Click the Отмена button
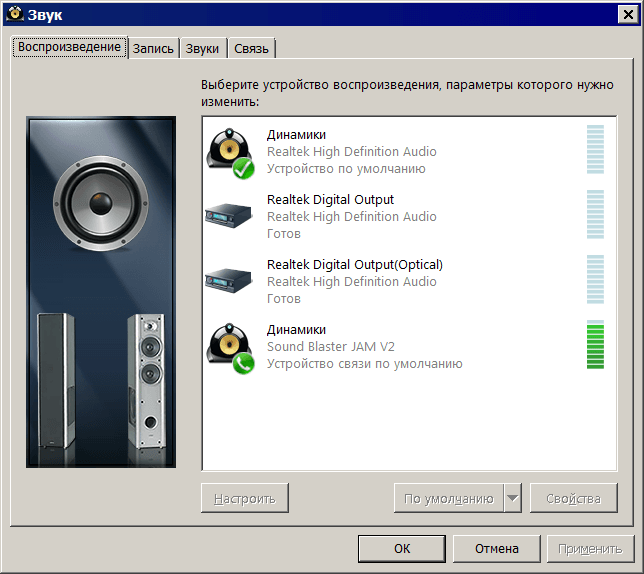The width and height of the screenshot is (644, 574). point(497,549)
